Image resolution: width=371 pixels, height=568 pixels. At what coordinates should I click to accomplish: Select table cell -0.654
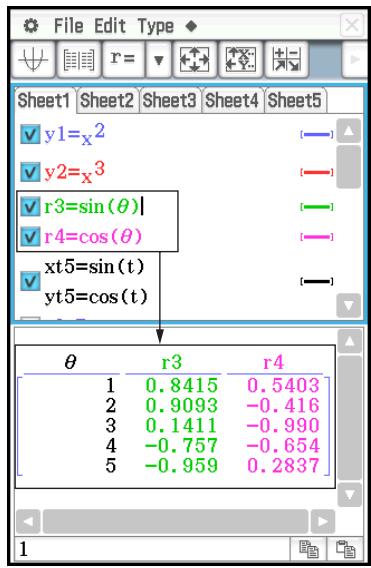tap(283, 446)
